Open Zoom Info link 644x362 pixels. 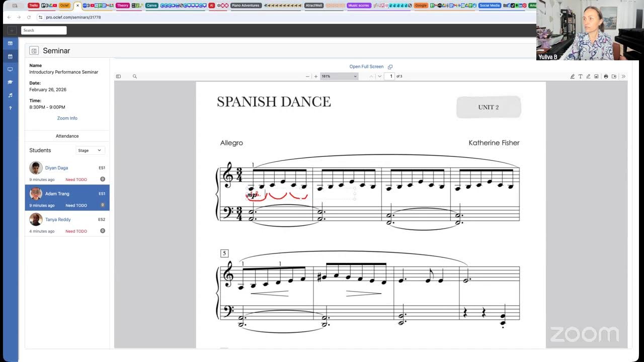(x=67, y=118)
